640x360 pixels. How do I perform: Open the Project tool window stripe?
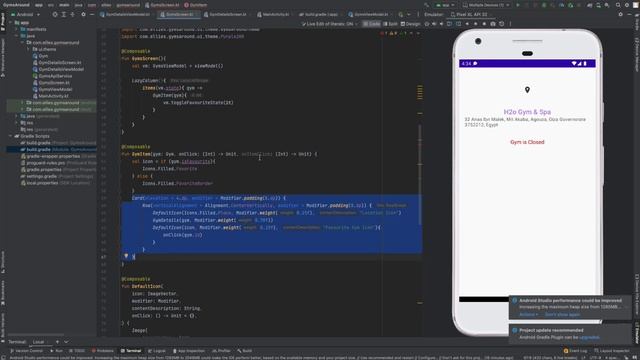(x=3, y=22)
